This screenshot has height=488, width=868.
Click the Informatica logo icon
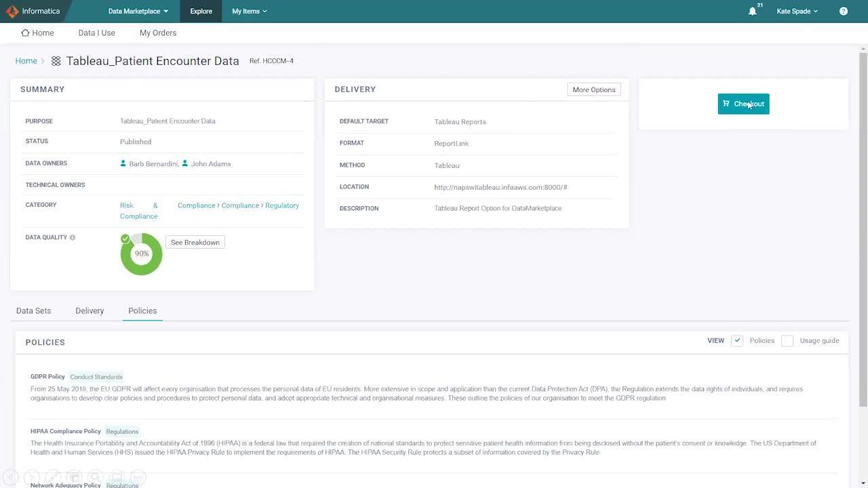click(12, 11)
